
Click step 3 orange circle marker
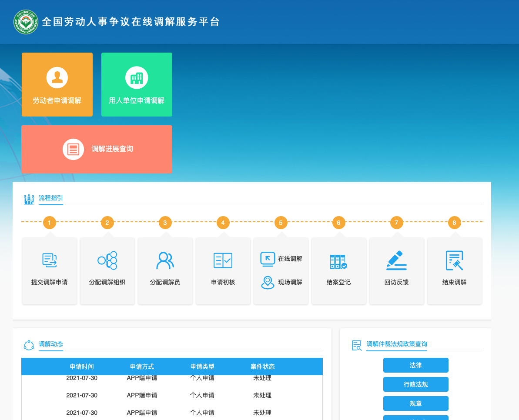165,223
